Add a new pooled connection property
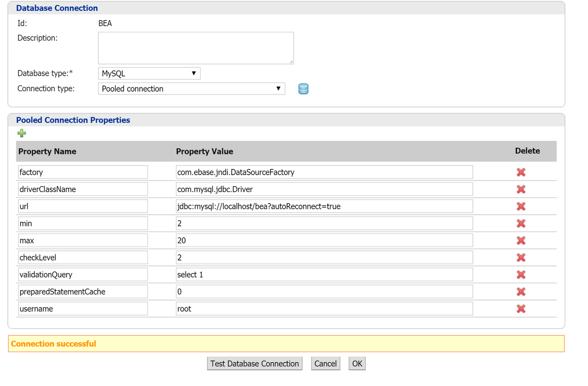This screenshot has height=386, width=588. click(x=22, y=134)
